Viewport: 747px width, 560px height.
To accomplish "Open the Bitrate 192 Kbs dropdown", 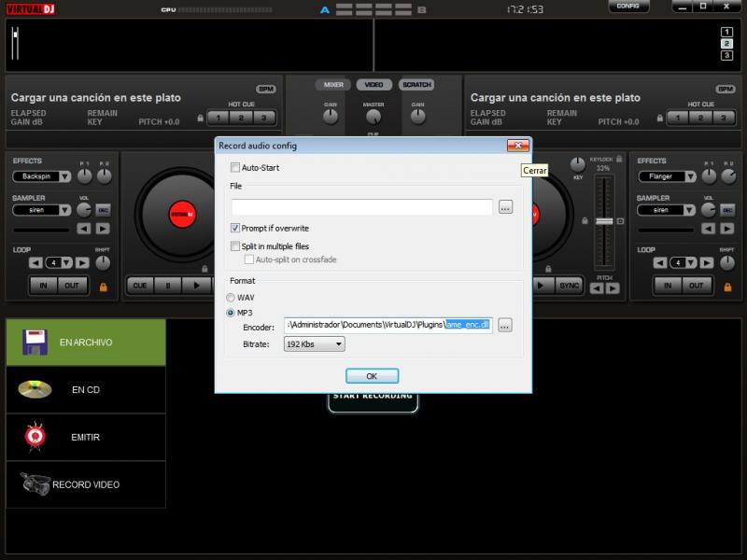I will coord(314,343).
